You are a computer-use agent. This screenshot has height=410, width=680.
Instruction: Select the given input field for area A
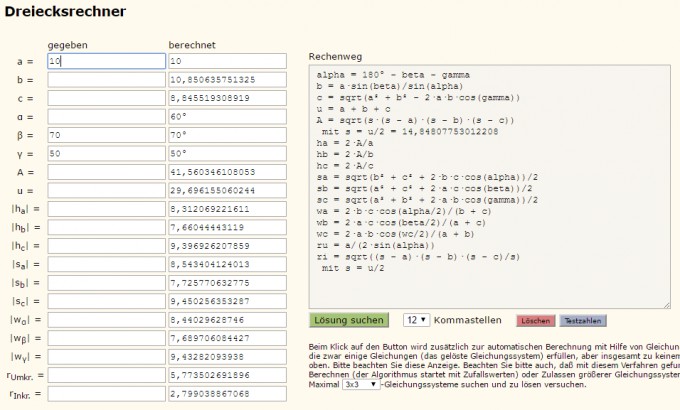pyautogui.click(x=106, y=172)
